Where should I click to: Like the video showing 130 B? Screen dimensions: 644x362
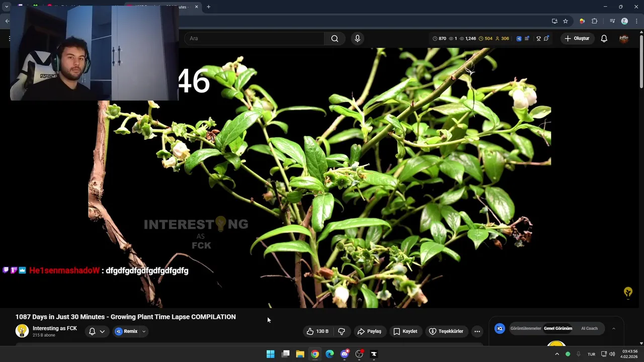point(318,331)
